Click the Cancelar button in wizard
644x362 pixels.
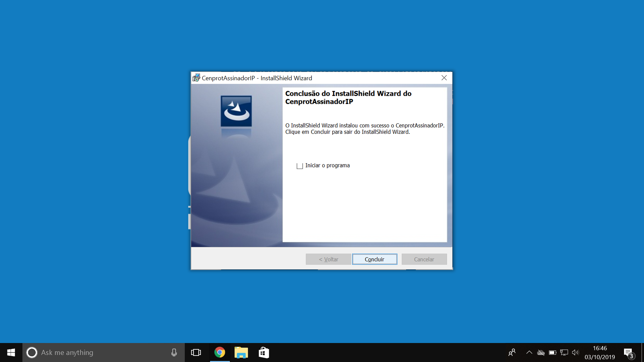(424, 259)
